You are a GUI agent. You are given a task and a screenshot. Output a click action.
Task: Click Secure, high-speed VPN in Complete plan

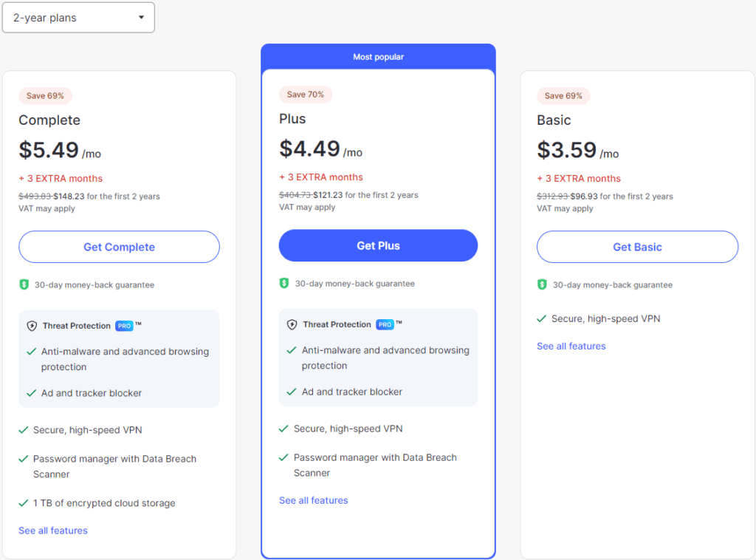pos(88,430)
